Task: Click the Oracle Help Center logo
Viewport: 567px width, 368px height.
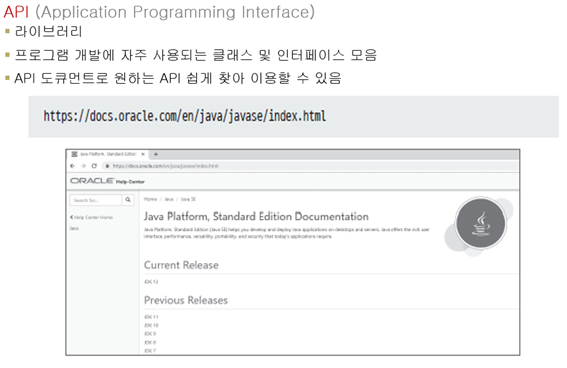Action: (107, 181)
